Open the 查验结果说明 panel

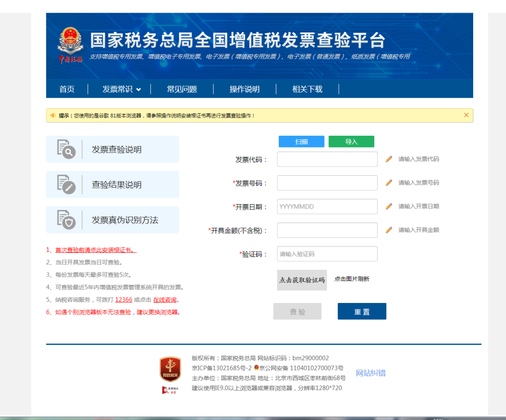112,184
